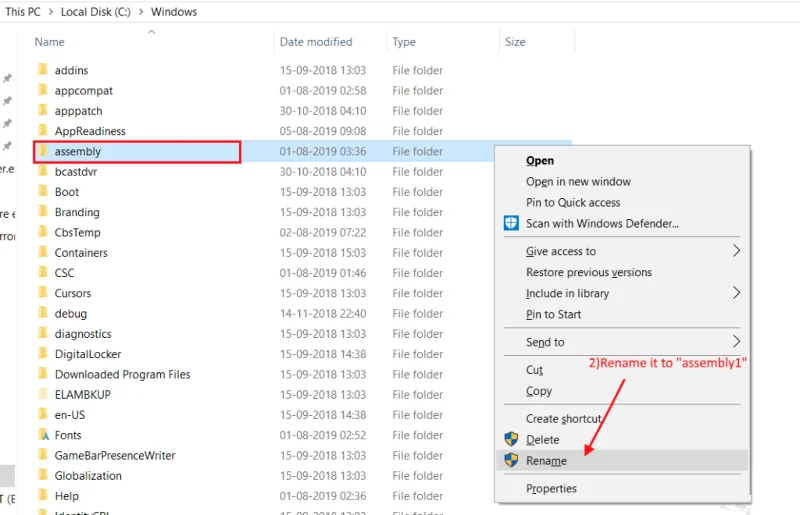
Task: Choose Copy in the context menu
Action: point(539,391)
